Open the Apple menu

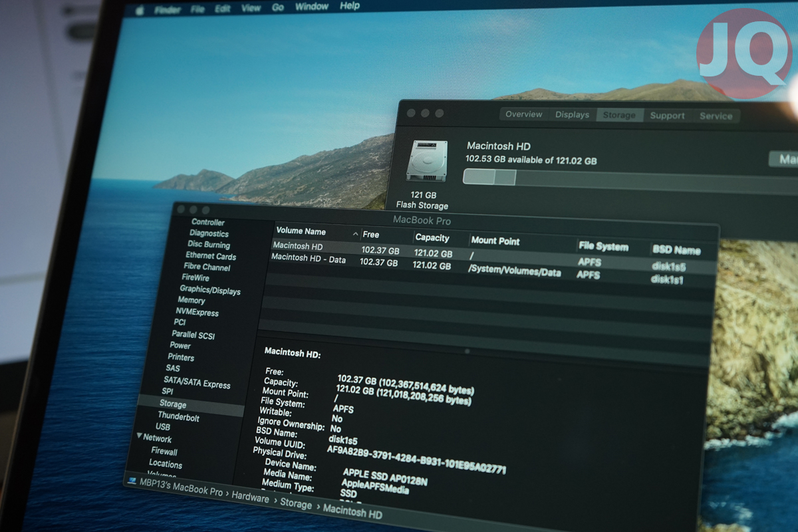[140, 11]
